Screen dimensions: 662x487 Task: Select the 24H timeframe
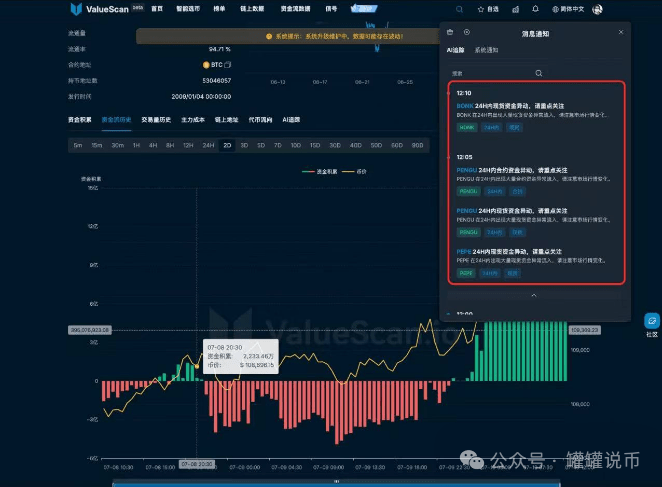coord(208,145)
